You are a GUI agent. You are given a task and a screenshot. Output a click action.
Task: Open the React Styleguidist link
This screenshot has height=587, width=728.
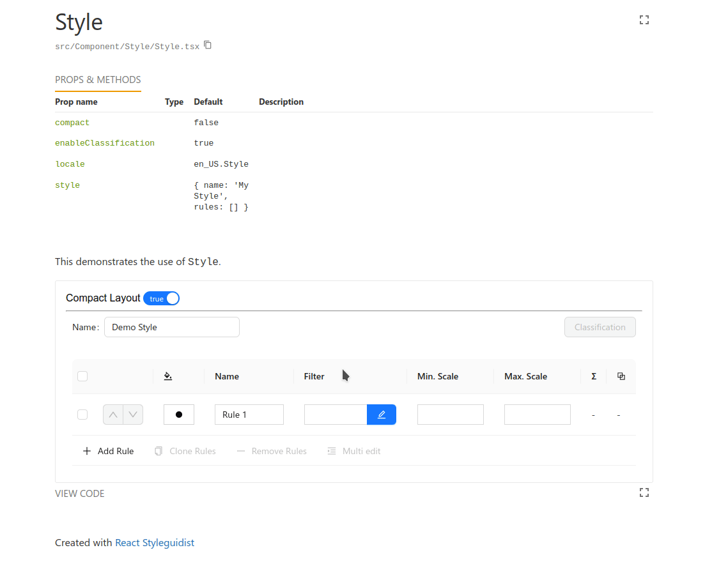click(x=155, y=542)
